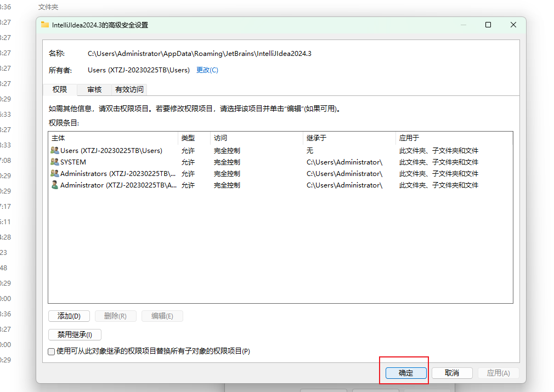Click the inherited path in the SYSTEM row
Image resolution: width=554 pixels, height=392 pixels.
[x=344, y=162]
